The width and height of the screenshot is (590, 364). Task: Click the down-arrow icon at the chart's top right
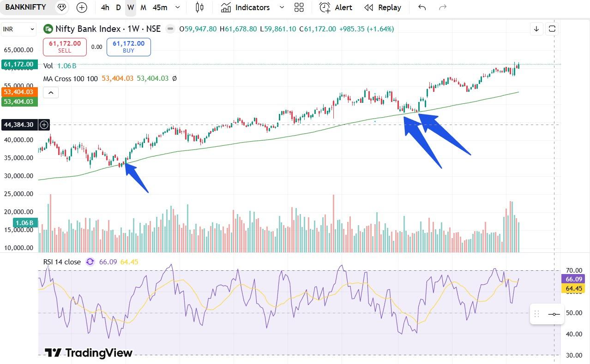pyautogui.click(x=536, y=29)
